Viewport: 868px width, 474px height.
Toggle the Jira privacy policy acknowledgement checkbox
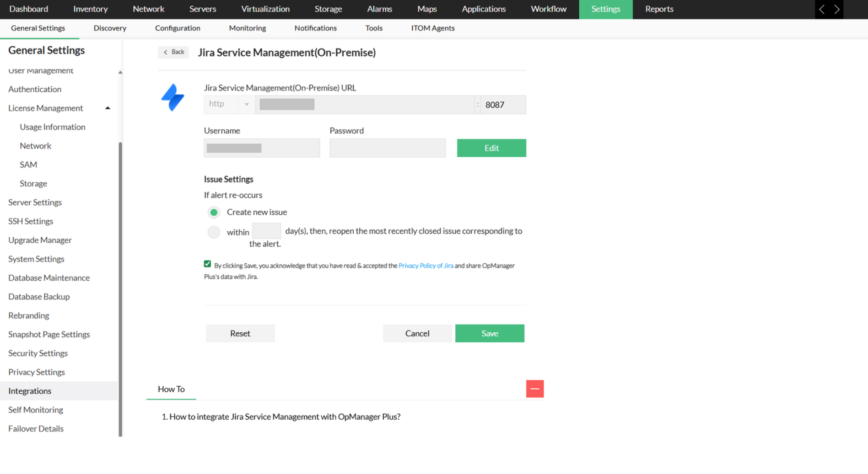(x=207, y=264)
